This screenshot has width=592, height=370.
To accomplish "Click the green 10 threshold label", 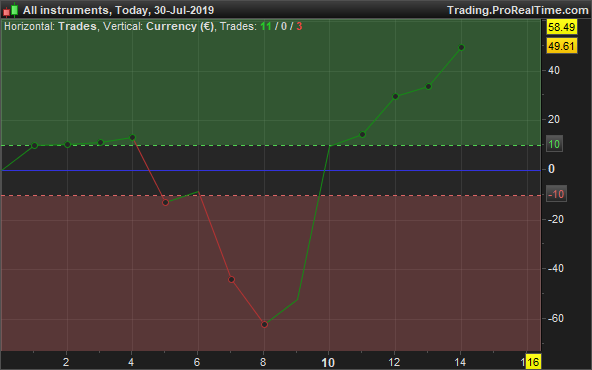I will (x=554, y=144).
